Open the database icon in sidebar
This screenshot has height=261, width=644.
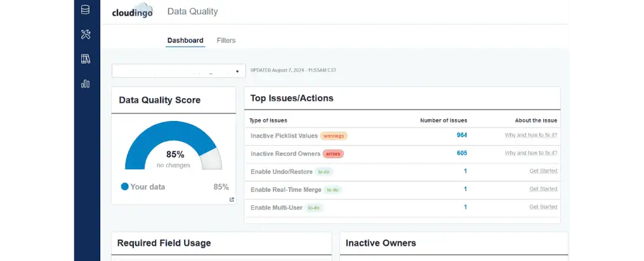coord(86,10)
